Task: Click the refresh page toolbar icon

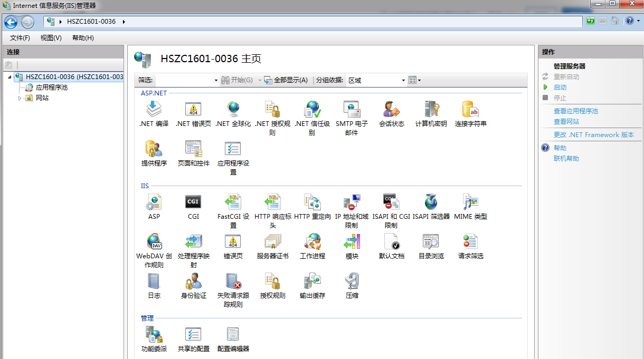Action: click(591, 21)
